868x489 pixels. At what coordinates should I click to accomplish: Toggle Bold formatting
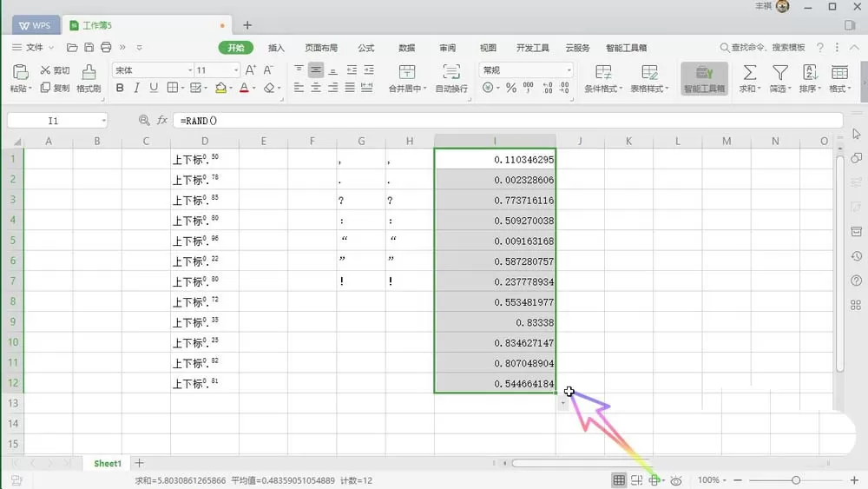tap(120, 88)
